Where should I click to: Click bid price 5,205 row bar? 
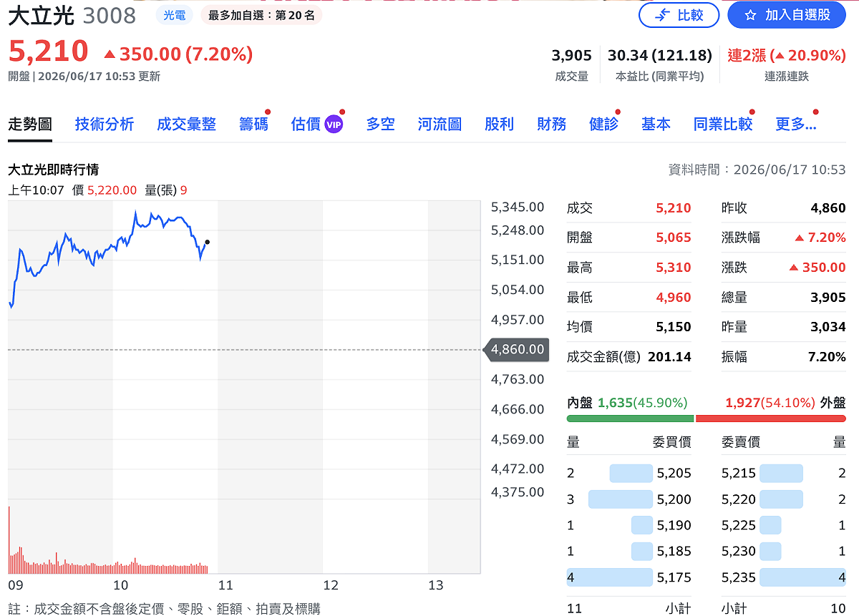631,473
